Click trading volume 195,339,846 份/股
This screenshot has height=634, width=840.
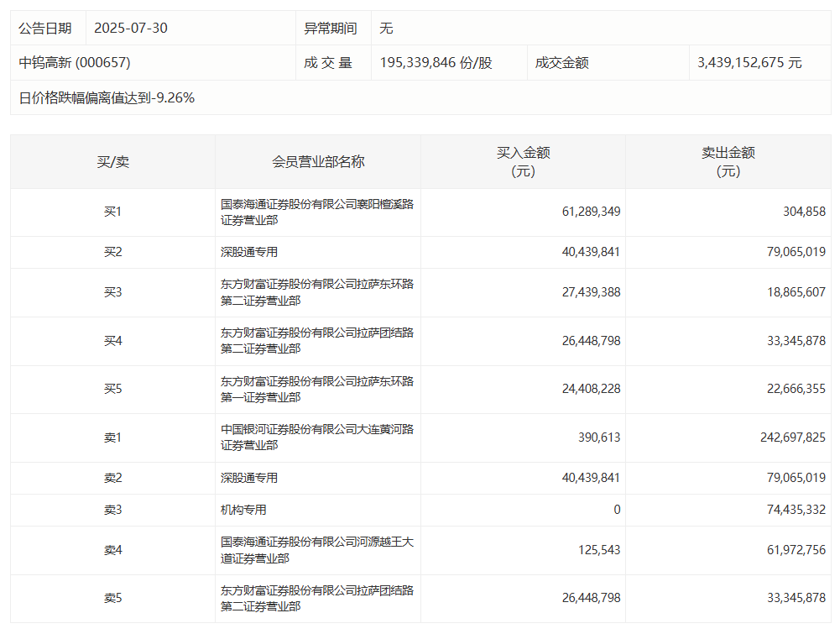pyautogui.click(x=436, y=63)
